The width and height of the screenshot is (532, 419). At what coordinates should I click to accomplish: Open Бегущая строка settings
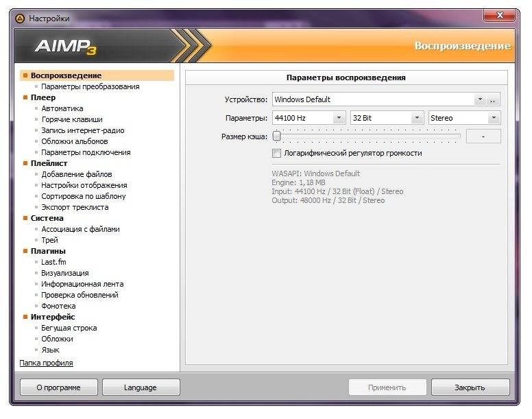[69, 328]
